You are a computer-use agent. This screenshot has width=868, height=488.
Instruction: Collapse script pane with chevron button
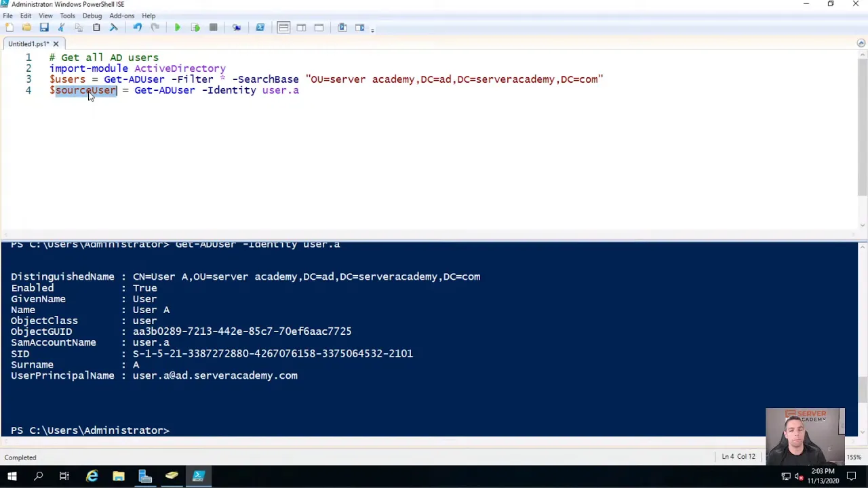(x=861, y=43)
